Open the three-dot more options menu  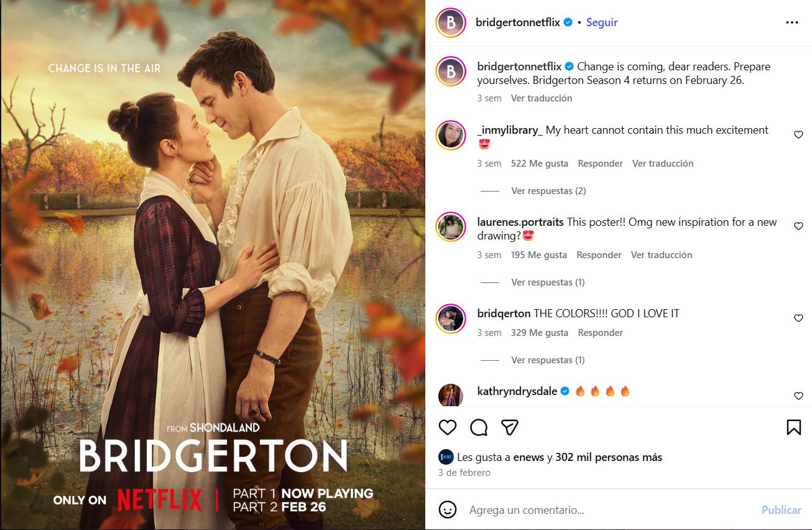[x=791, y=22]
